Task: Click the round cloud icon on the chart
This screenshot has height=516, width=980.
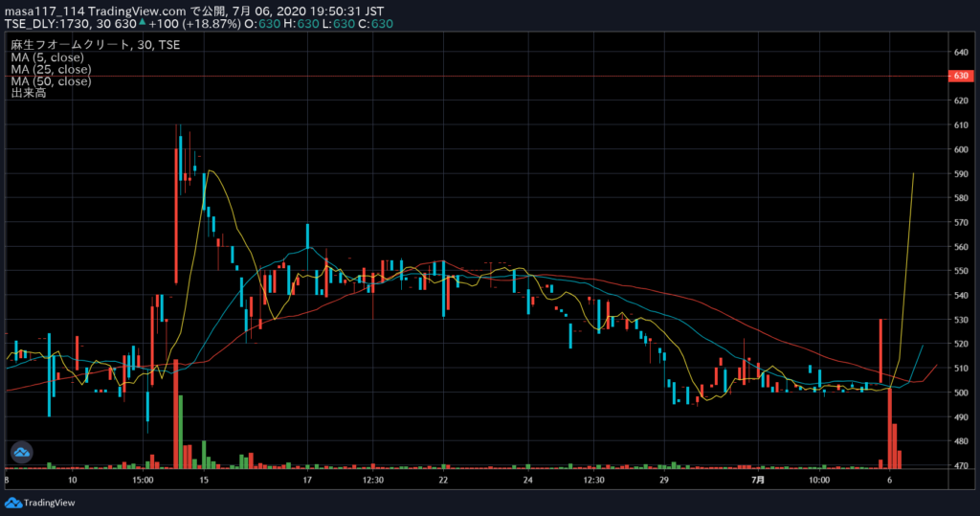Action: pyautogui.click(x=22, y=452)
